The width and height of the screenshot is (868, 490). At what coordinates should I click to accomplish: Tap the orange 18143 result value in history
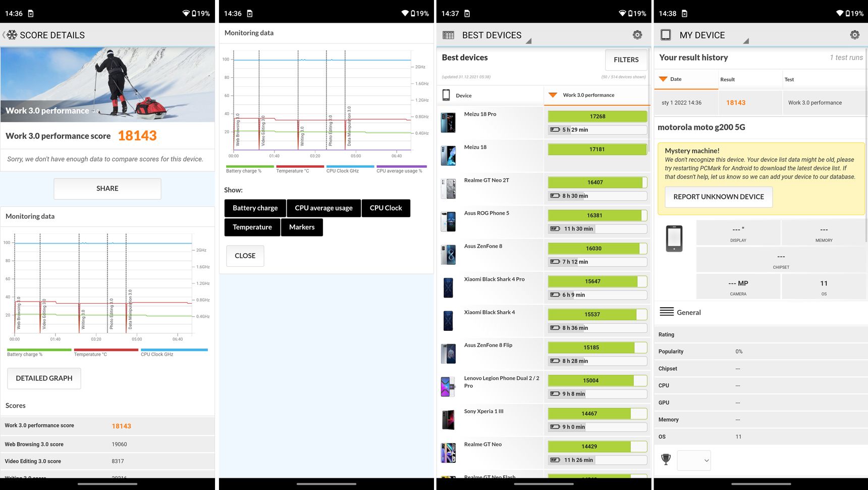pyautogui.click(x=736, y=103)
